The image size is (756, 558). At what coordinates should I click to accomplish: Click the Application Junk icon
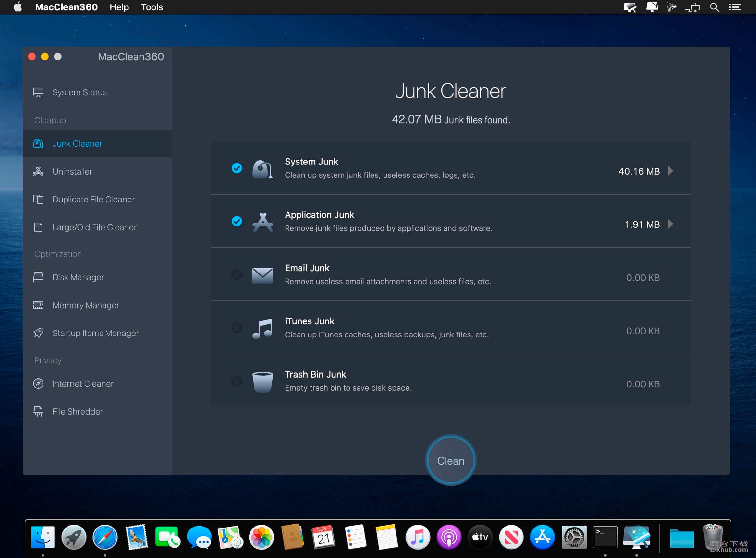pyautogui.click(x=262, y=222)
